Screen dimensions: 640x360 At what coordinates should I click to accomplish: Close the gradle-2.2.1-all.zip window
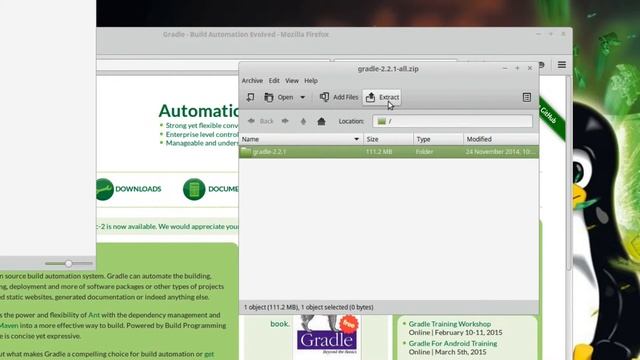530,68
